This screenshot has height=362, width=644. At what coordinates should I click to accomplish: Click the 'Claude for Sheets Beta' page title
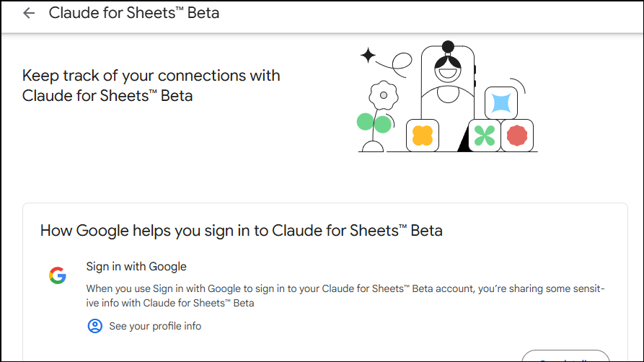[134, 14]
